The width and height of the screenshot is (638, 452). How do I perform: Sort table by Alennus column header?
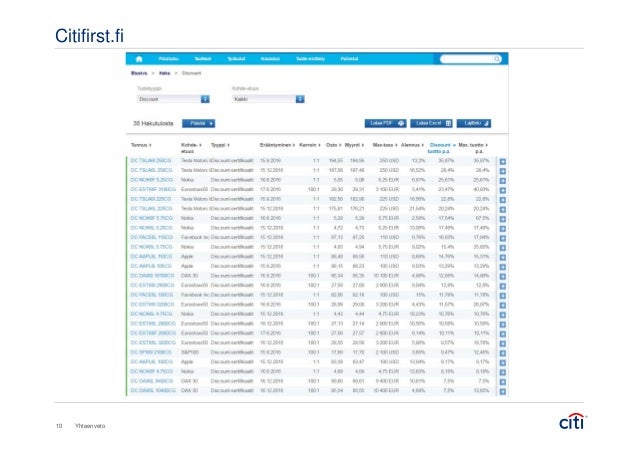[412, 145]
